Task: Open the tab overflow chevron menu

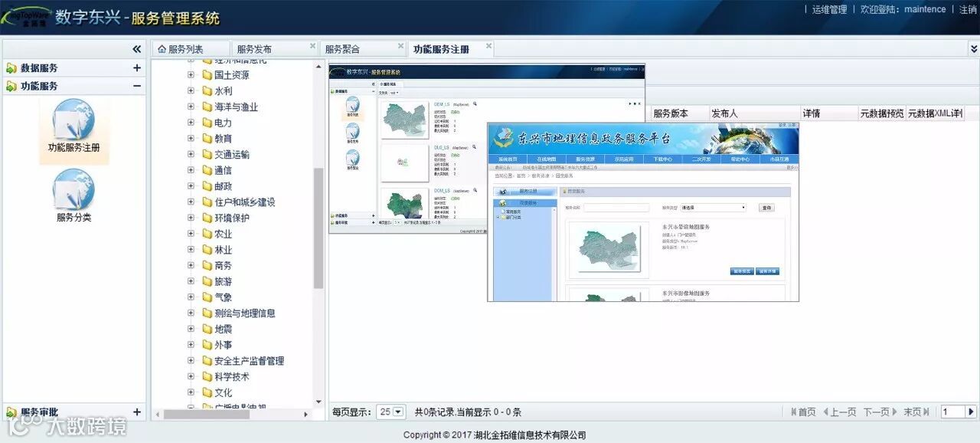Action: pos(973,49)
